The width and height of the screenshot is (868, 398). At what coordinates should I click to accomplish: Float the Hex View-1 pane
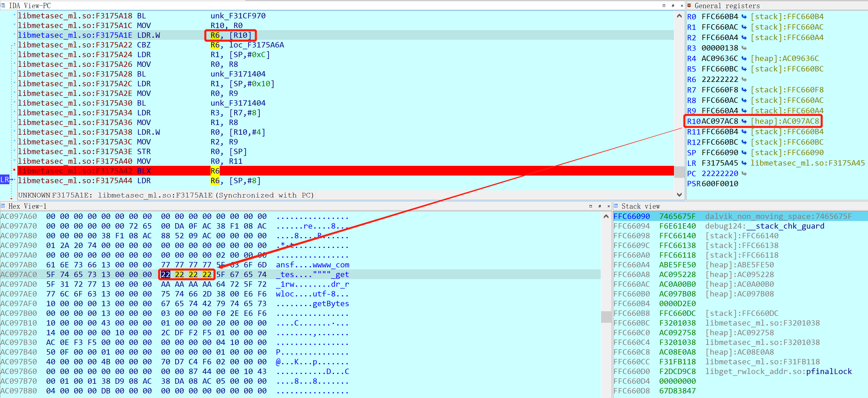[x=600, y=206]
